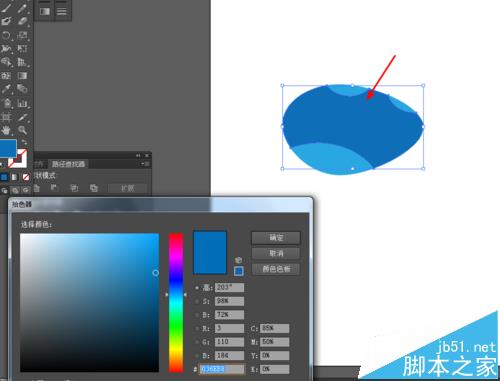Select the Eraser tool
The width and height of the screenshot is (500, 381).
click(22, 22)
